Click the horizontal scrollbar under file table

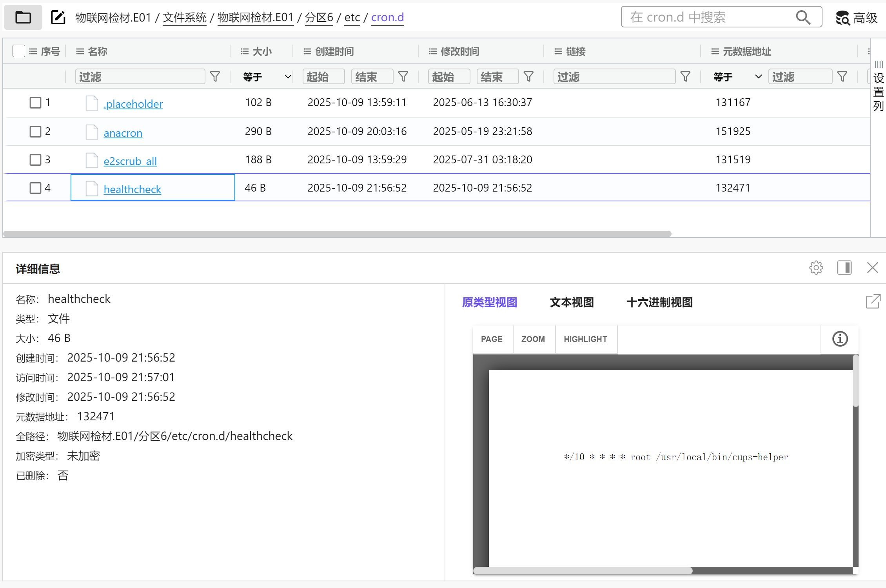tap(337, 234)
